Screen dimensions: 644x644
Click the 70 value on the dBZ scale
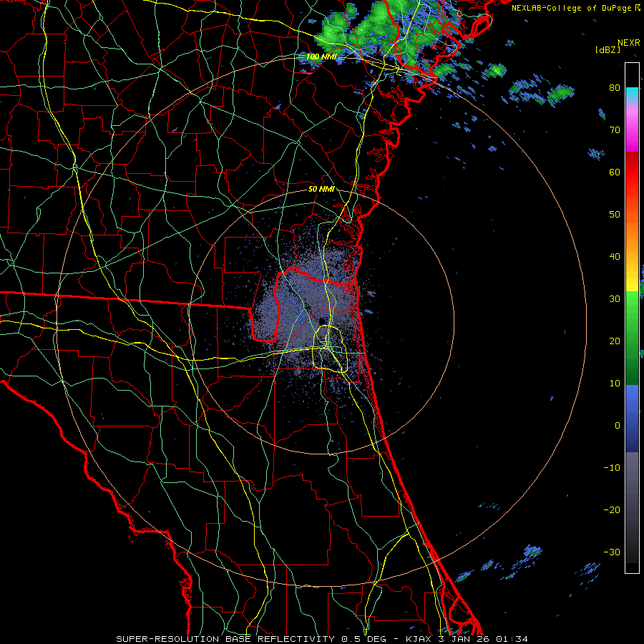pyautogui.click(x=615, y=130)
